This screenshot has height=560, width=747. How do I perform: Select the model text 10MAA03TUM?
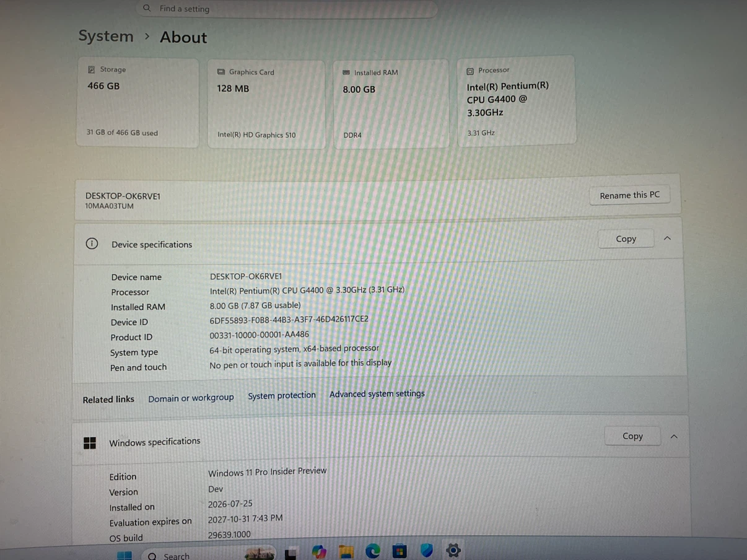(x=109, y=206)
